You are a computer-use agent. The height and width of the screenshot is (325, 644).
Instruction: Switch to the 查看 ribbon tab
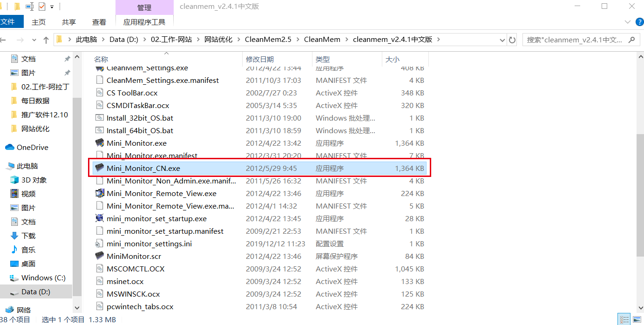pyautogui.click(x=99, y=21)
